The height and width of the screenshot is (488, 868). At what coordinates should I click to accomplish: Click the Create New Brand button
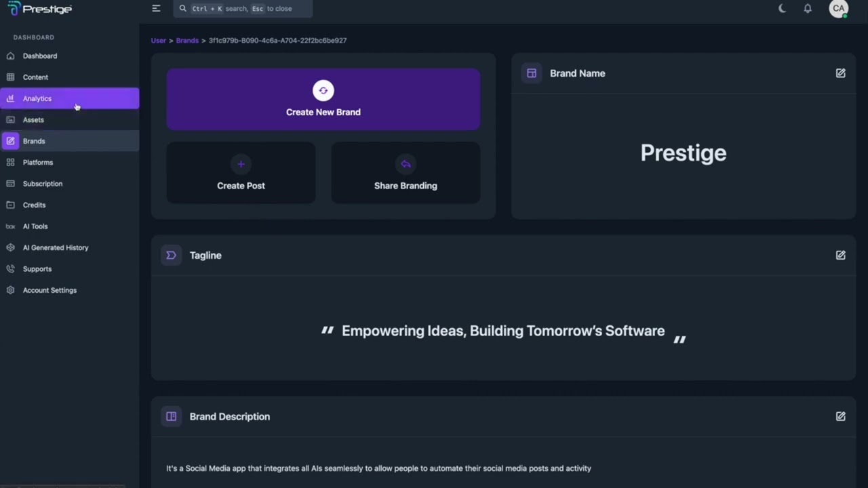(323, 99)
